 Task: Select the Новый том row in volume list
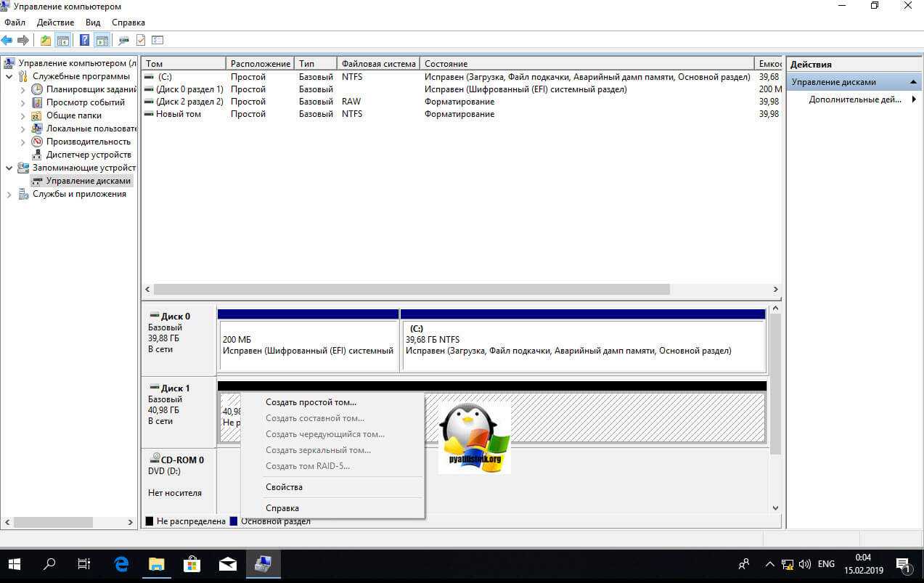[x=178, y=114]
